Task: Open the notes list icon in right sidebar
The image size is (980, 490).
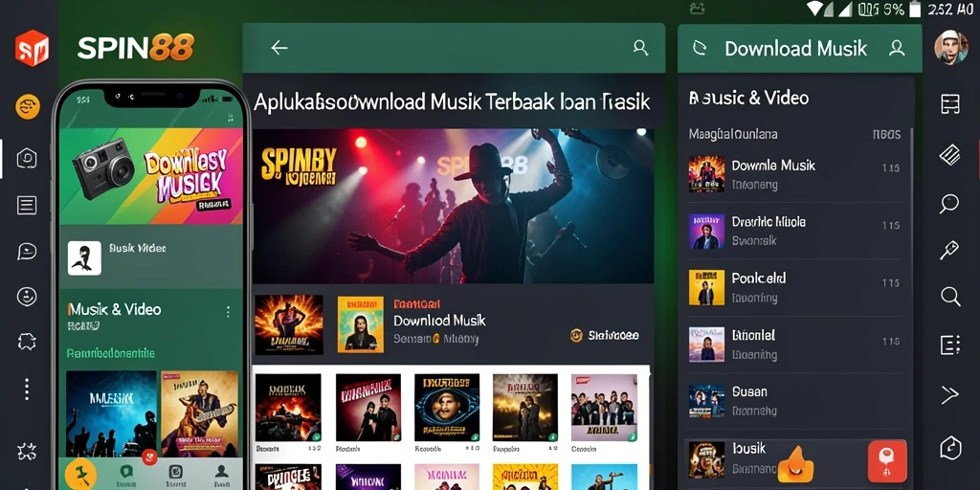Action: coord(950,345)
